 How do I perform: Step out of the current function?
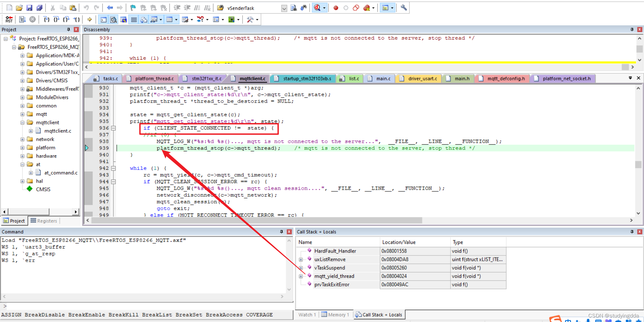pos(66,19)
